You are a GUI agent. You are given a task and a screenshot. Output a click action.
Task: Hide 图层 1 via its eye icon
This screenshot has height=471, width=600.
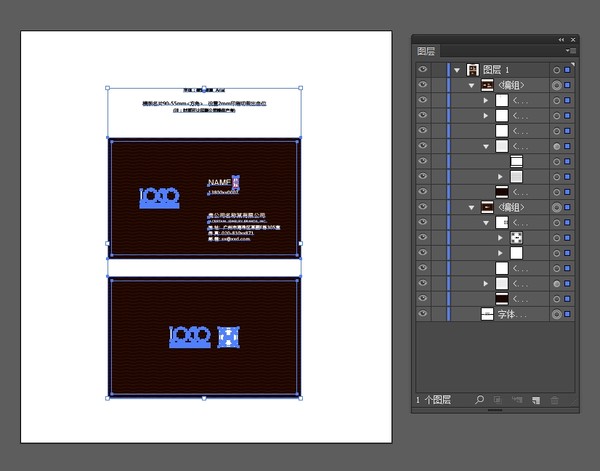click(422, 69)
